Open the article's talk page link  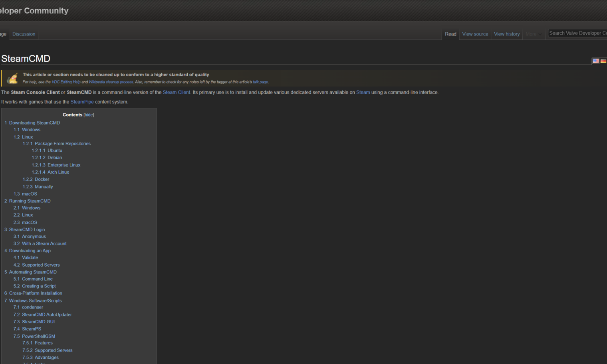point(260,82)
